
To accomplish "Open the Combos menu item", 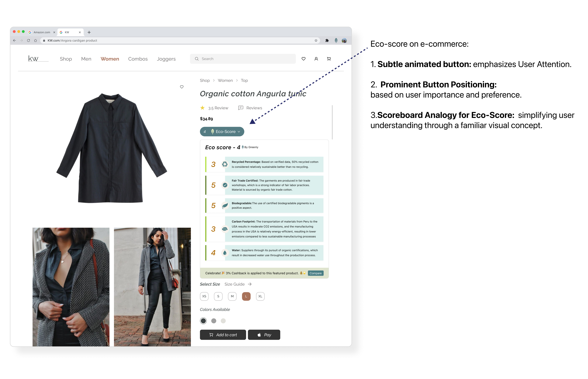I will (x=138, y=59).
